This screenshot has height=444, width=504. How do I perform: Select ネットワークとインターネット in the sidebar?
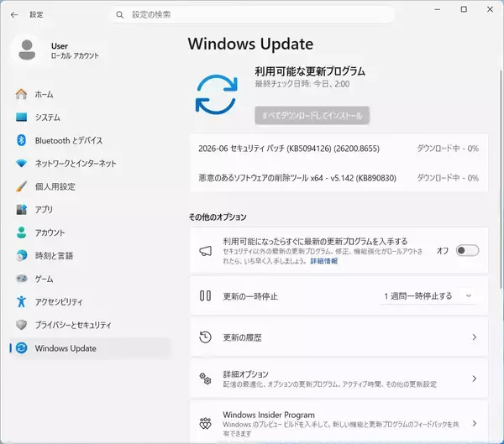pyautogui.click(x=91, y=164)
